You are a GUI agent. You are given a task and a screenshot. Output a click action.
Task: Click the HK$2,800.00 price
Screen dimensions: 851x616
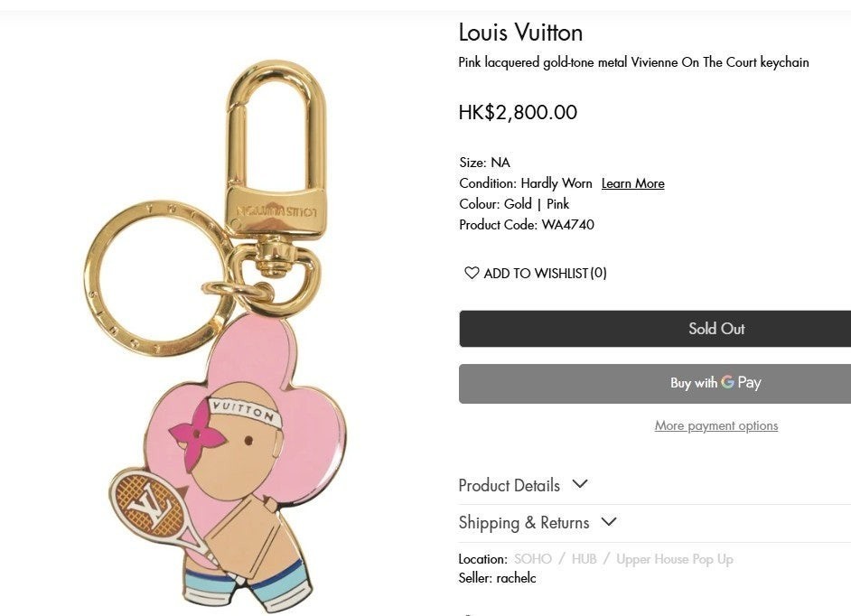click(518, 112)
